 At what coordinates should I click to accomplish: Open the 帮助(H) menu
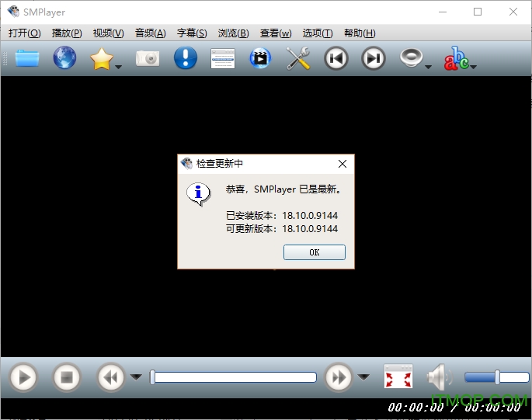coord(360,33)
